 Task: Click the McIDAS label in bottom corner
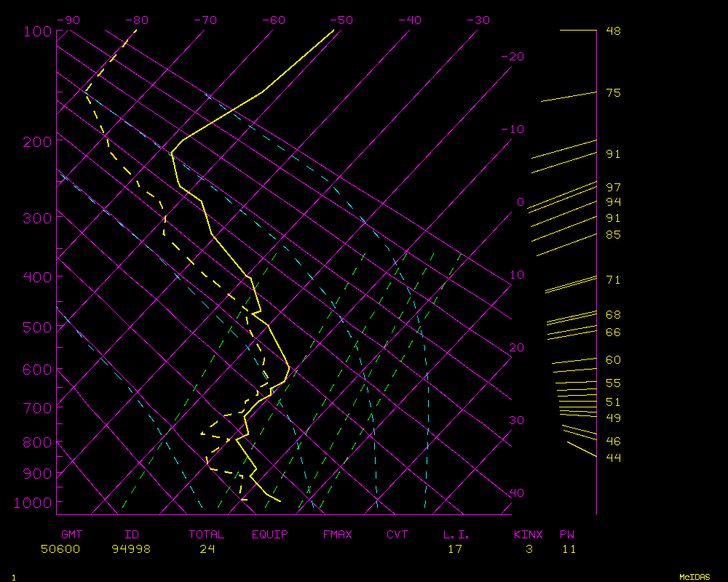tap(695, 576)
